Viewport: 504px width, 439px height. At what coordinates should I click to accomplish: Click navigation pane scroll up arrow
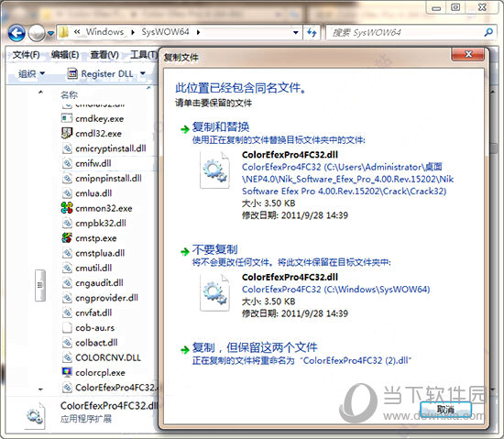pos(40,93)
